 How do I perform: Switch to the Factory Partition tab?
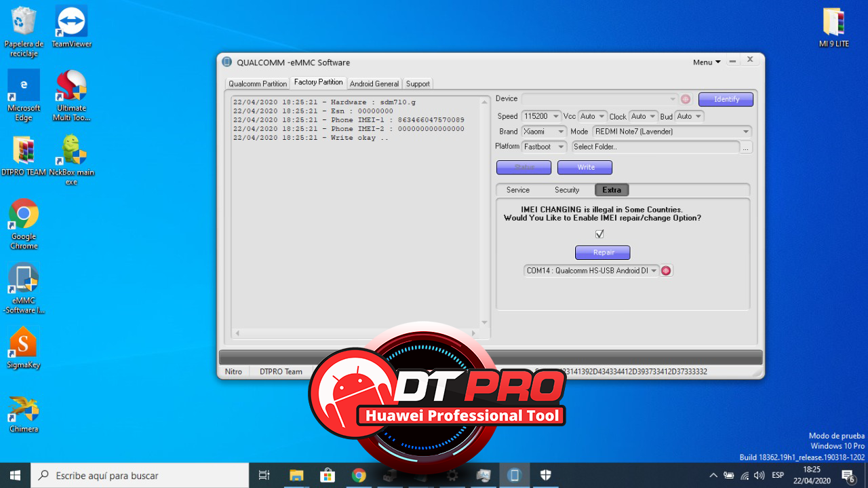319,82
